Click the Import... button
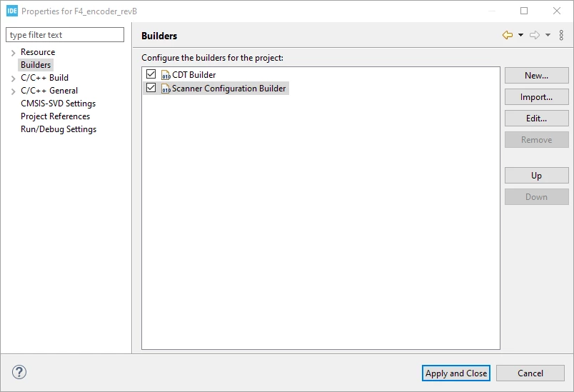The width and height of the screenshot is (574, 392). [x=537, y=97]
